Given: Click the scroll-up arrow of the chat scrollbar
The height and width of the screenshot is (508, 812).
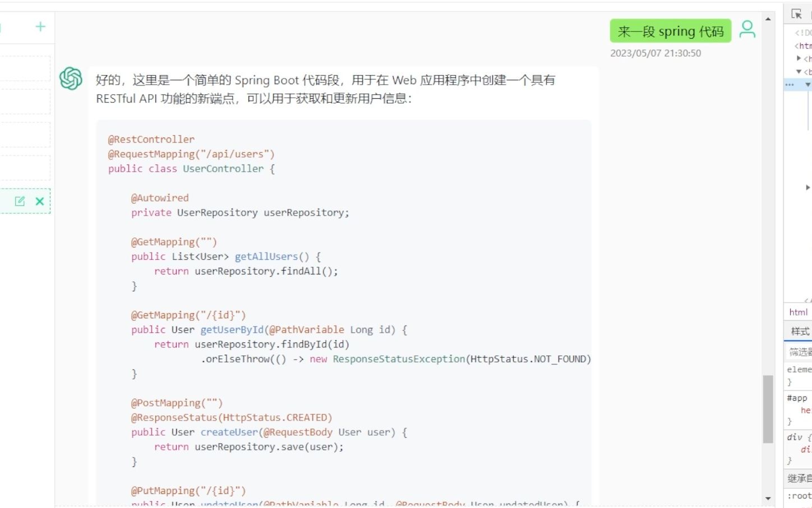Looking at the screenshot, I should click(768, 19).
